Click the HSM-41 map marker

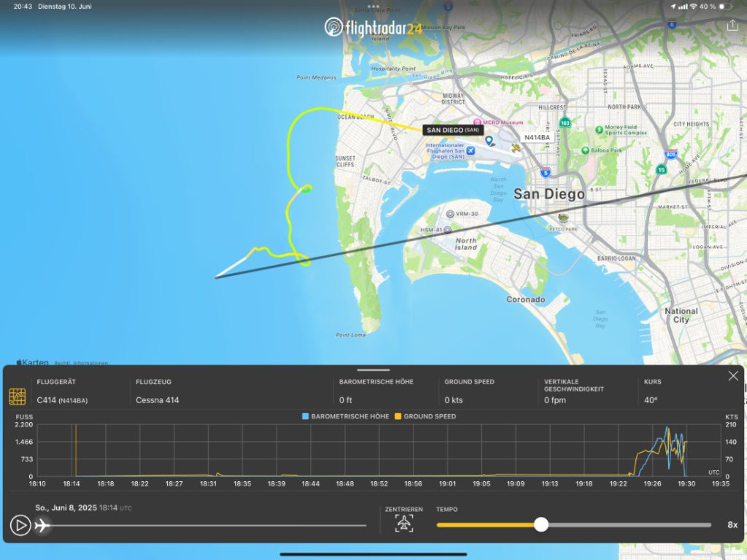(x=447, y=230)
